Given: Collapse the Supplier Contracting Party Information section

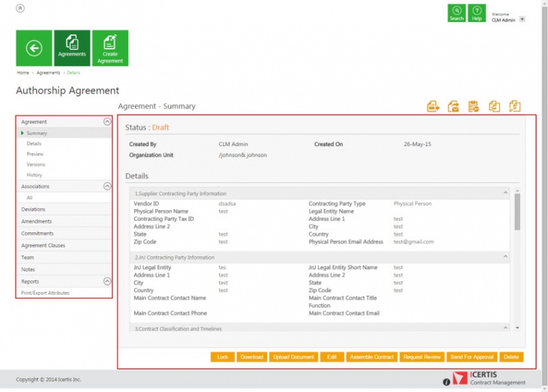Looking at the screenshot, I should [x=506, y=193].
